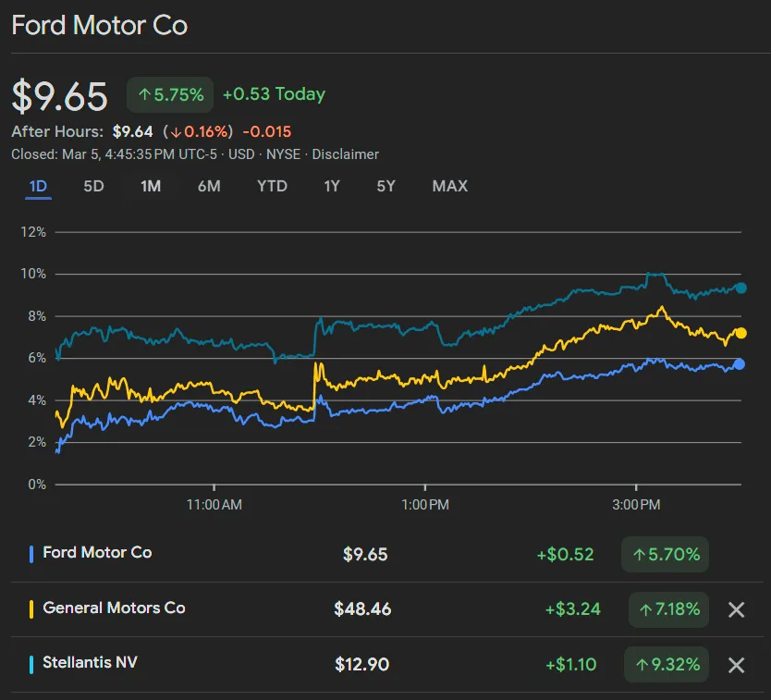Click General Motors' 7.18% gain badge

click(665, 609)
